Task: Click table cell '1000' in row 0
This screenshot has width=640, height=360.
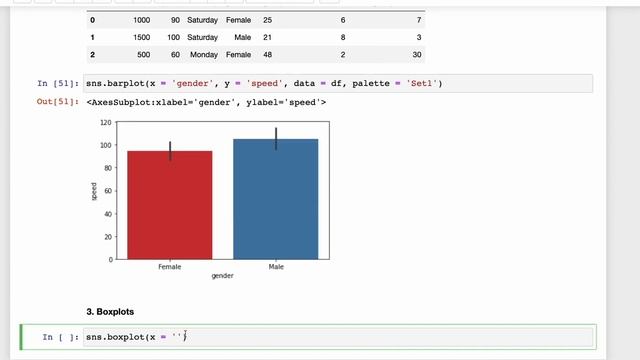Action: click(142, 20)
